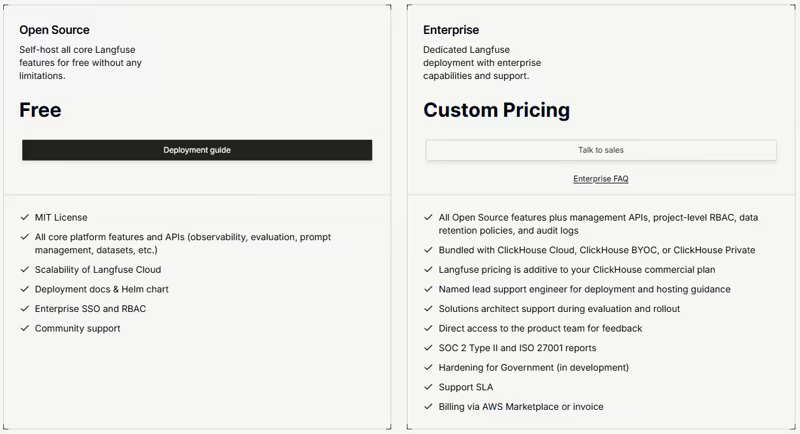Click the 'Dedicated Langfuse deployment' description
This screenshot has height=434, width=800.
pyautogui.click(x=482, y=63)
